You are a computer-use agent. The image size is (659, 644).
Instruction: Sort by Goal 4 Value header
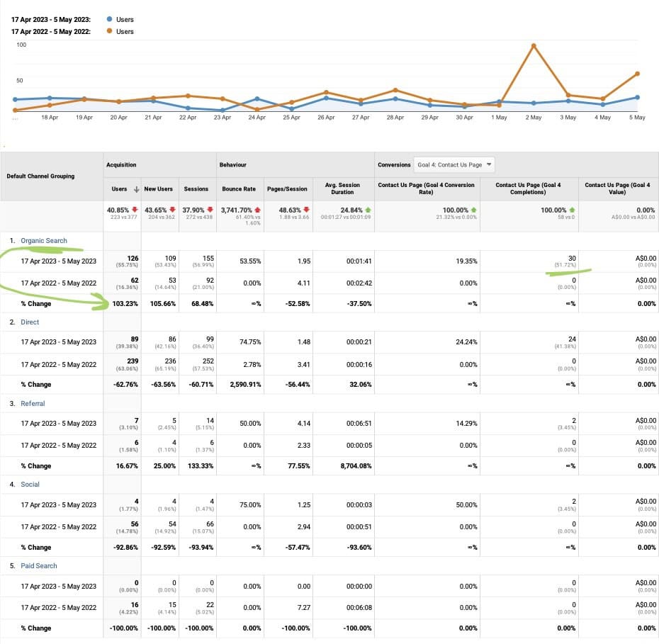[x=617, y=188]
